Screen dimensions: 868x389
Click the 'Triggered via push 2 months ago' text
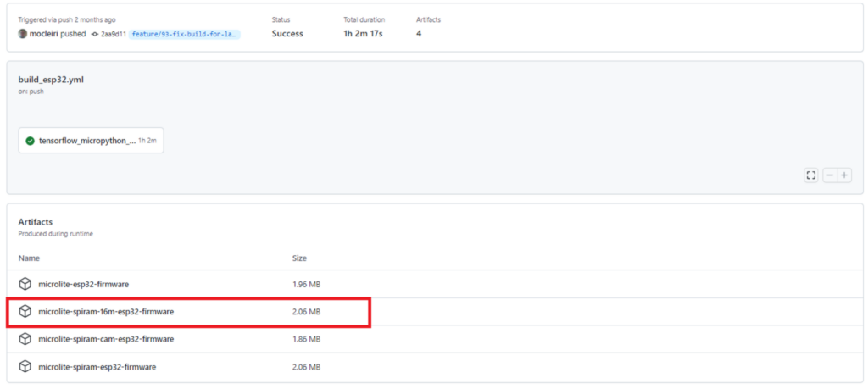[67, 20]
